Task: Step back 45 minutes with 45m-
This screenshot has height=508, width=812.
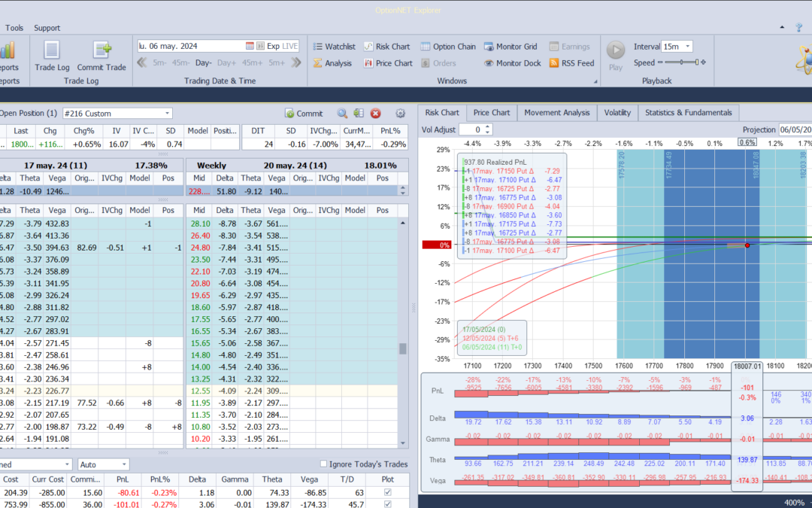Action: [180, 62]
